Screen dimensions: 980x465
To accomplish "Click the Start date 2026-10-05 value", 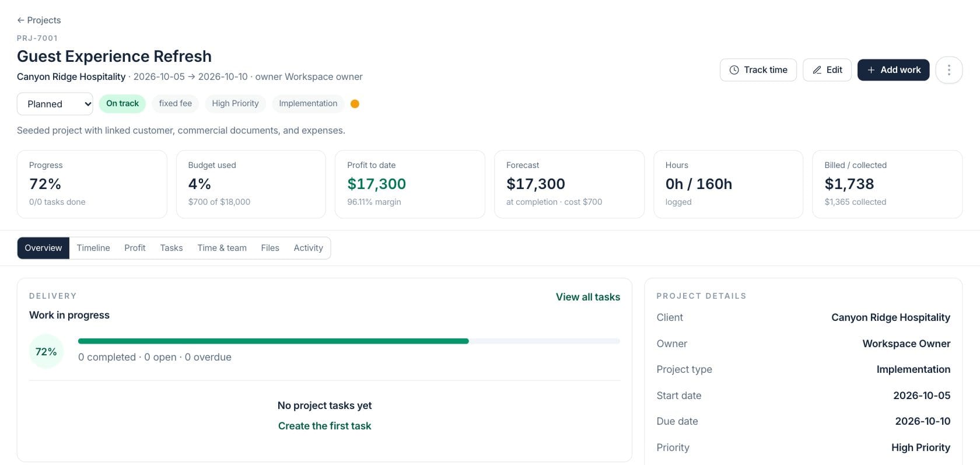I will click(922, 396).
